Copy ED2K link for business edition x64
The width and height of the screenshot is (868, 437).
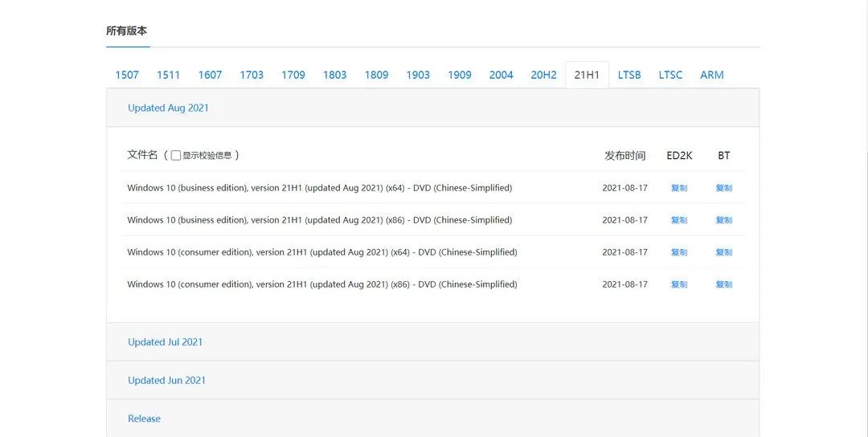click(679, 188)
